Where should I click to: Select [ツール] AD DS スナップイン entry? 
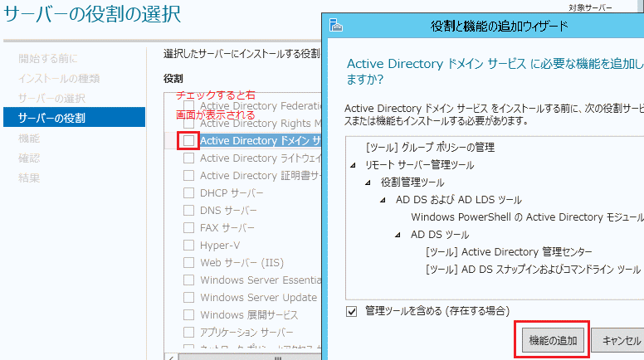click(x=533, y=270)
